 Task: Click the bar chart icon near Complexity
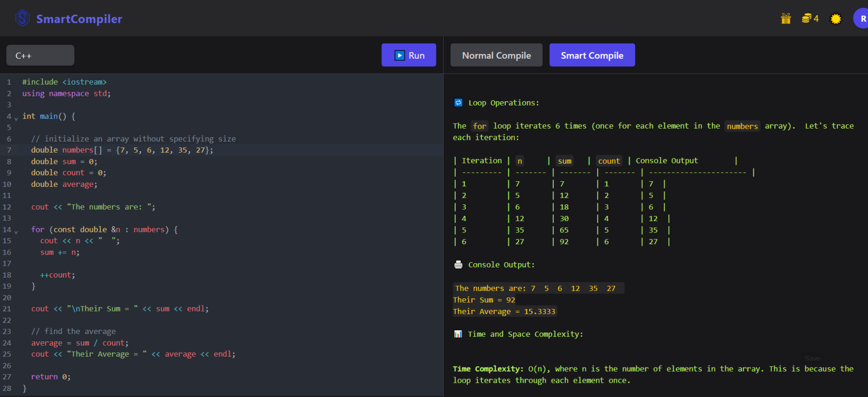[x=458, y=334]
